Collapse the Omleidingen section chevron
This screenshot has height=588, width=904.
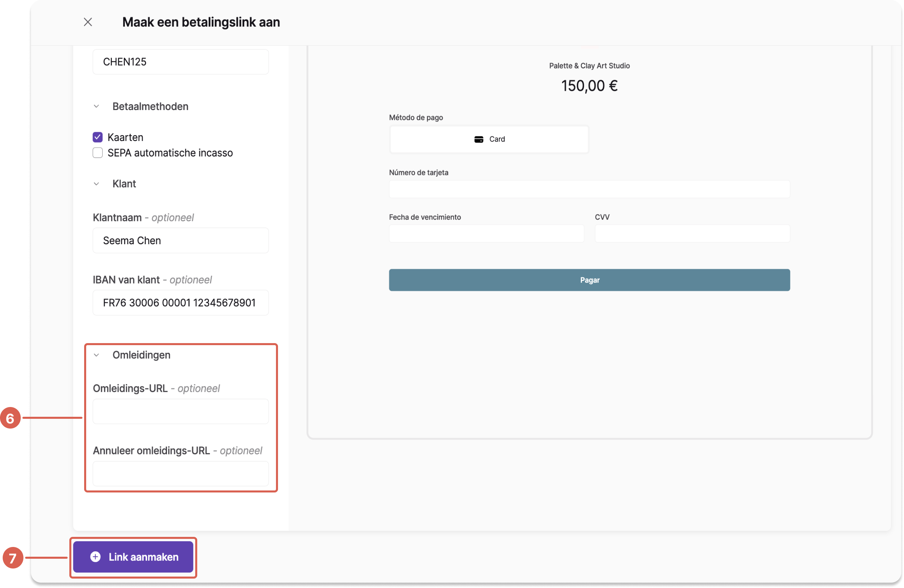coord(97,355)
